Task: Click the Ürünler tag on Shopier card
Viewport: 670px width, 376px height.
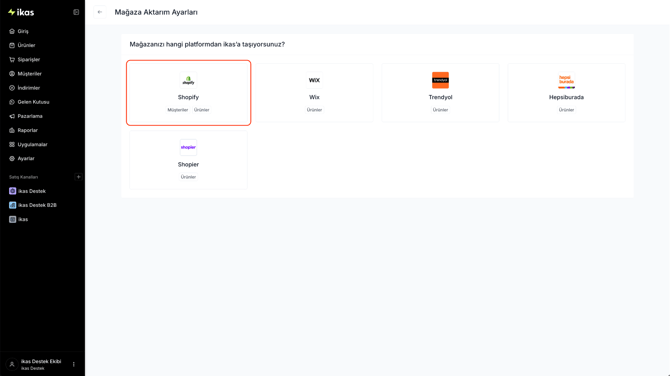Action: (188, 177)
